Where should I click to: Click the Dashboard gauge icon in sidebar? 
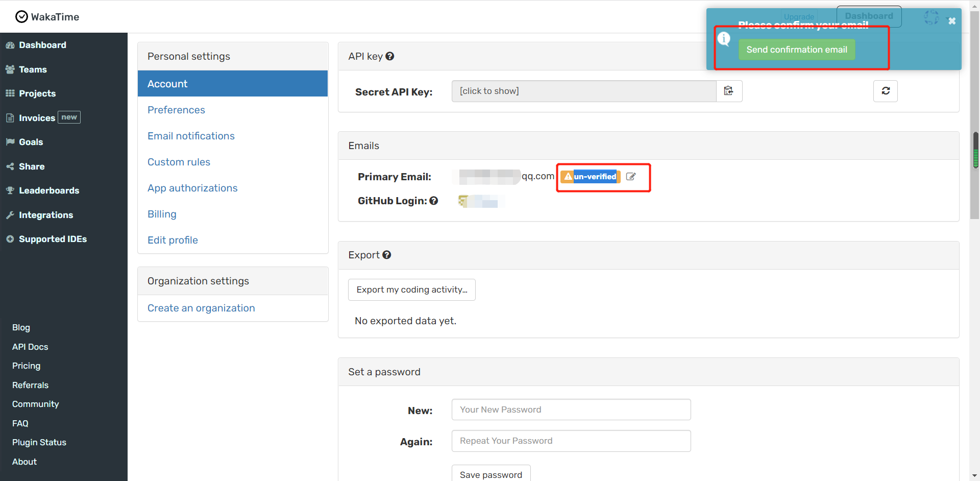[x=10, y=45]
